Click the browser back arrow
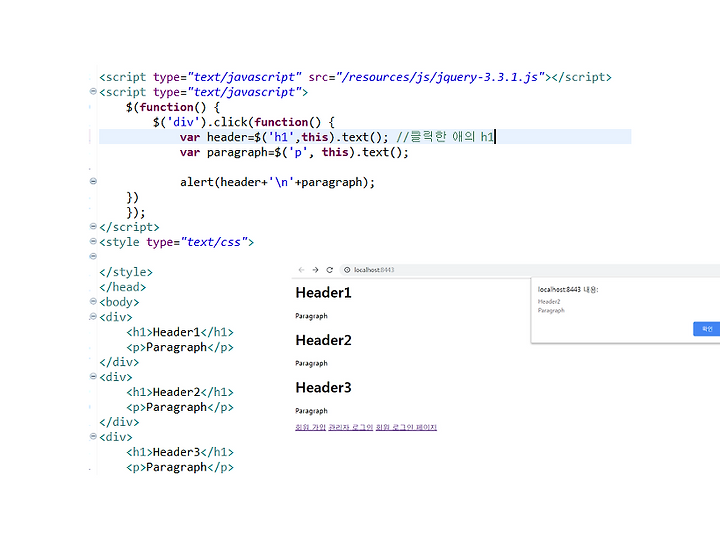The height and width of the screenshot is (540, 720). tap(301, 270)
